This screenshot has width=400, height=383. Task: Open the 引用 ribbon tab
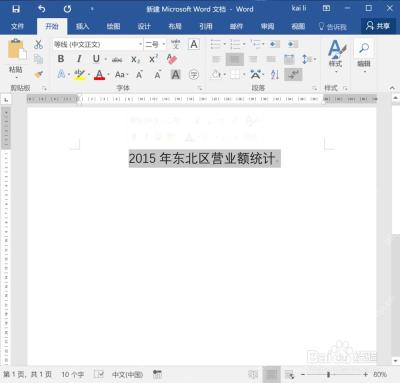[x=206, y=26]
